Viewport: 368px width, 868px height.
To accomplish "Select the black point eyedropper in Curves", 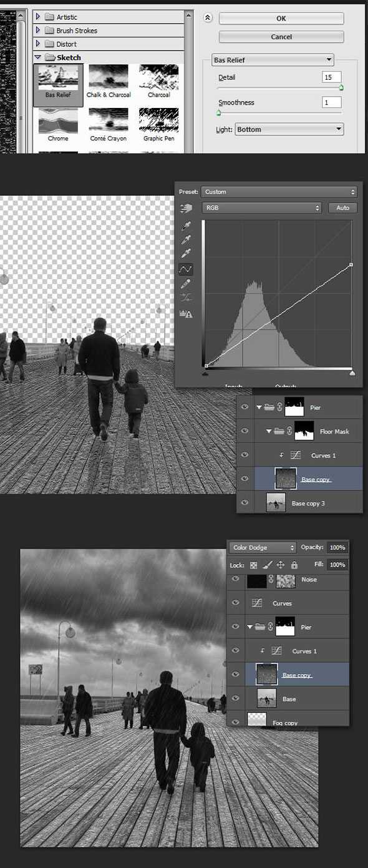I will click(x=185, y=226).
